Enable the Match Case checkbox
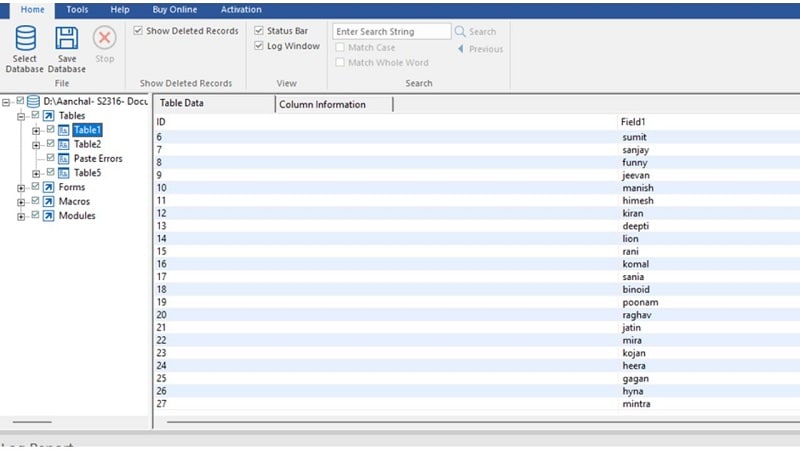The height and width of the screenshot is (450, 800). pyautogui.click(x=340, y=47)
